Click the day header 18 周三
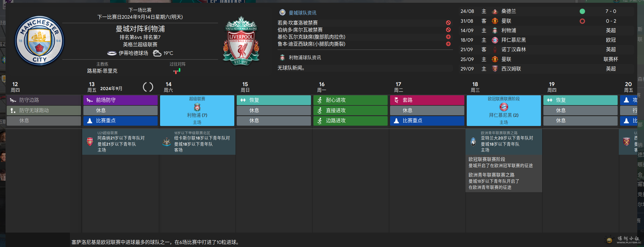Viewport: 644px width, 247px height. pyautogui.click(x=475, y=87)
